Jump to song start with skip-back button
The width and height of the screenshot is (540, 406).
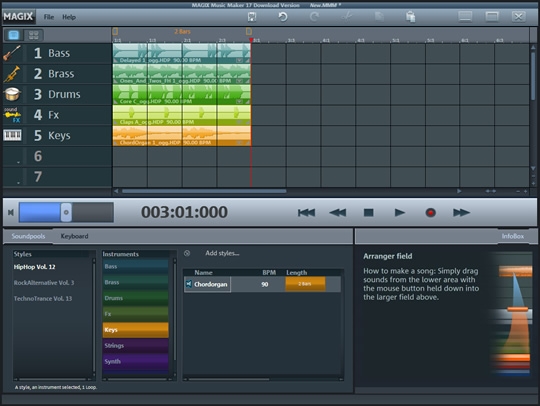(x=306, y=212)
